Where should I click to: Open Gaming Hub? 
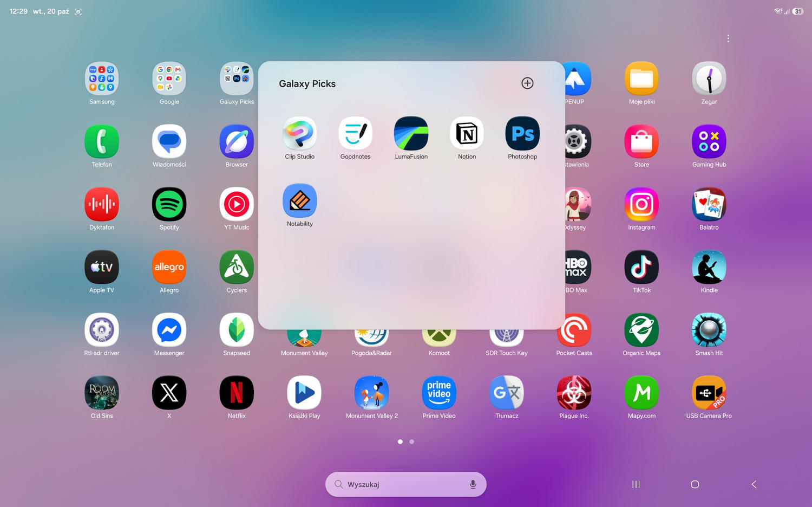(x=709, y=141)
